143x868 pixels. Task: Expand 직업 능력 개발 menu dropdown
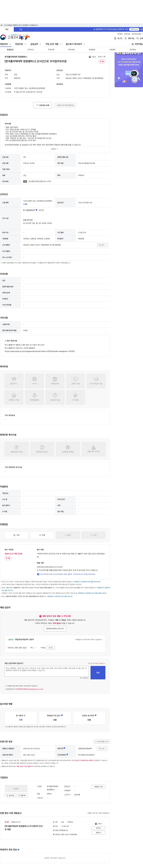click(54, 44)
